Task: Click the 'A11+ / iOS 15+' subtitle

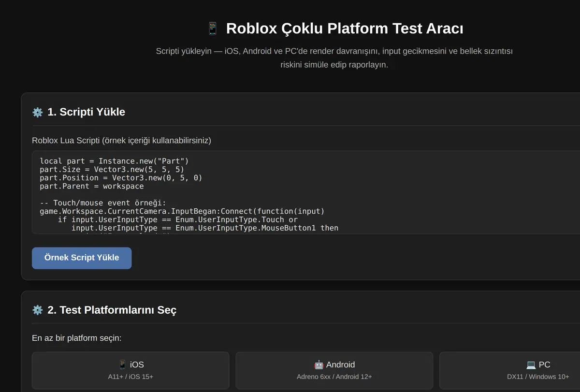Action: pos(130,377)
